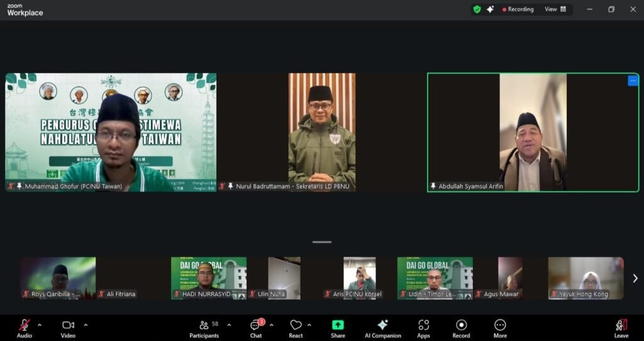Click the green Share screen button

click(x=338, y=328)
